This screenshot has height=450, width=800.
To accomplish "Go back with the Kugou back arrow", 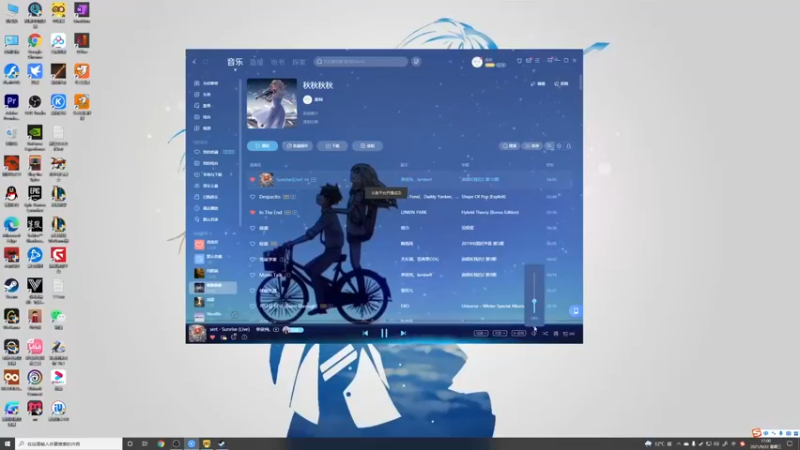I will (x=194, y=62).
